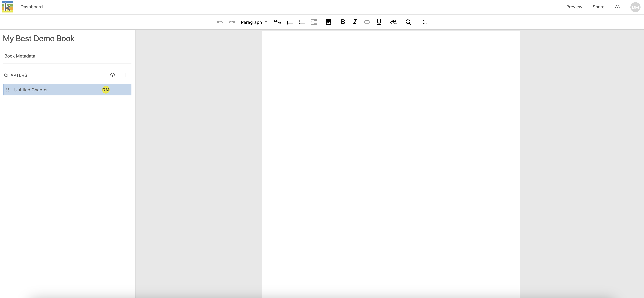
Task: Insert an image
Action: (328, 22)
